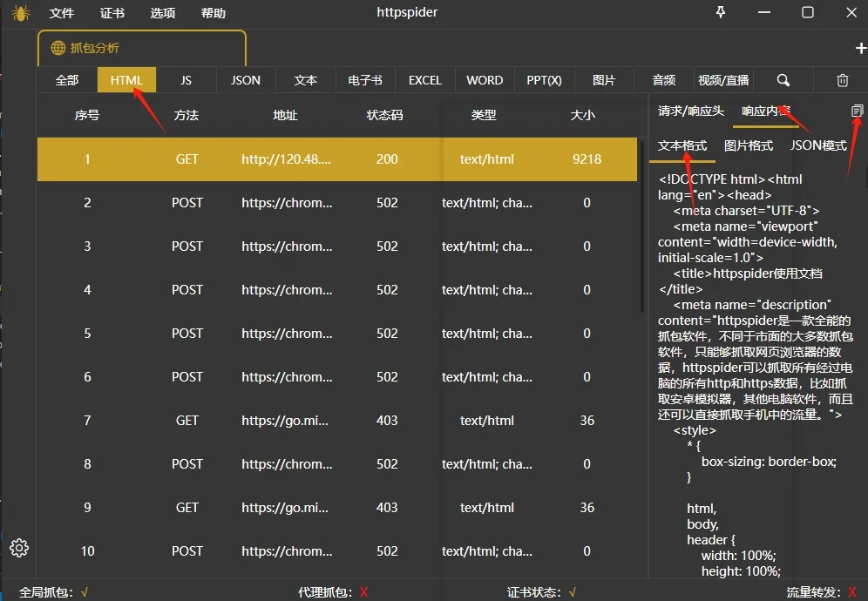Select the 视频/直播 filter tab
The width and height of the screenshot is (868, 601).
723,80
